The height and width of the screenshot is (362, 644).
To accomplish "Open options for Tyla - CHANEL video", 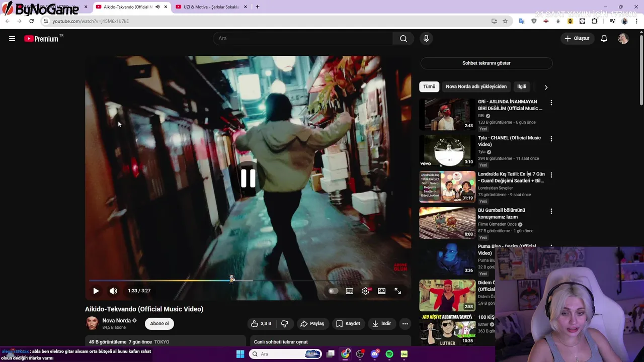I will click(x=551, y=139).
